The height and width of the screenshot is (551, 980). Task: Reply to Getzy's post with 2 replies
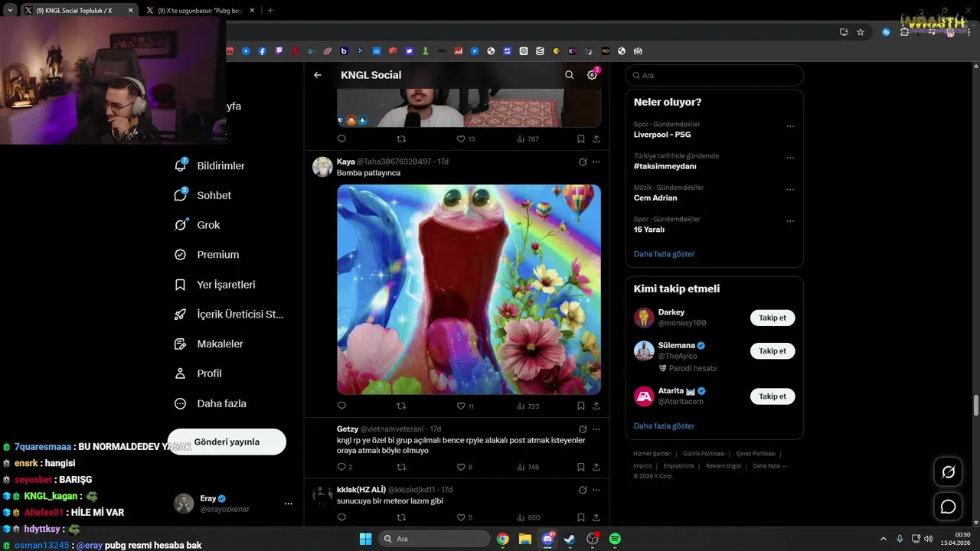(345, 467)
